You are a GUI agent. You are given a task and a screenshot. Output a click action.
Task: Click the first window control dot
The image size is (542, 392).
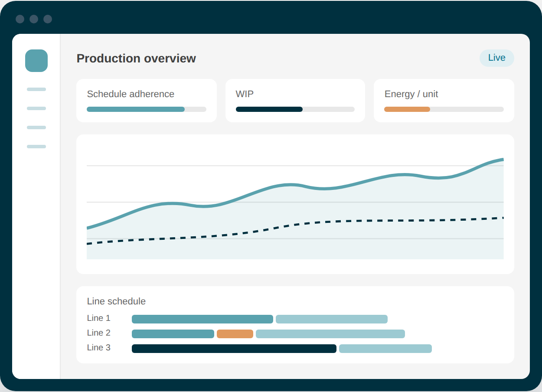pos(20,19)
